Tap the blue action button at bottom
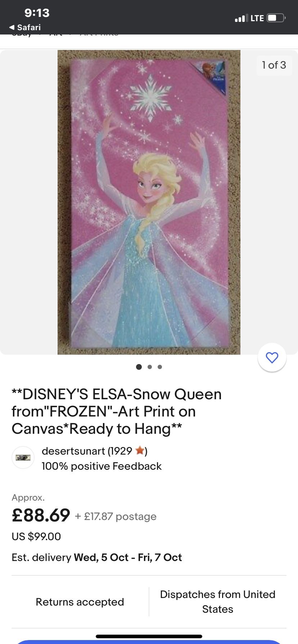 (149, 642)
